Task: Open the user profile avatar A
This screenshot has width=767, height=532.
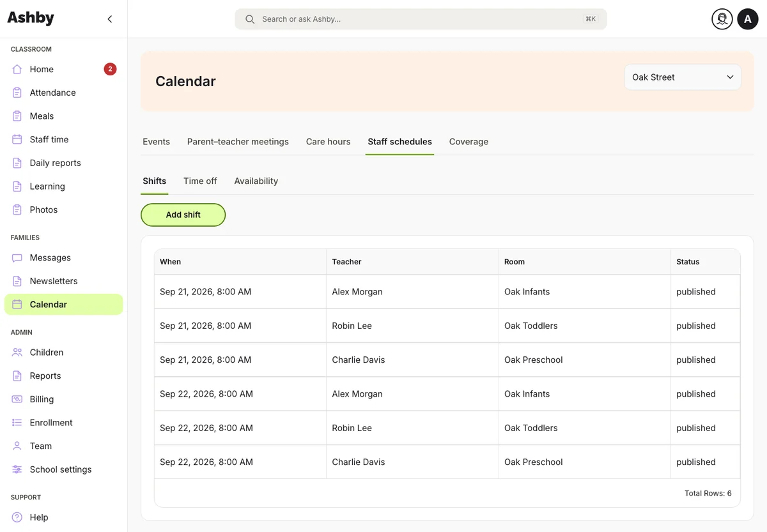Action: 748,19
